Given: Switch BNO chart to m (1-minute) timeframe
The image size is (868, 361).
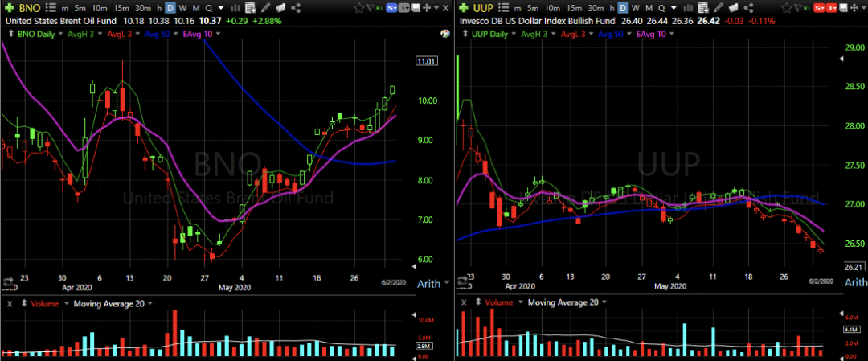Looking at the screenshot, I should point(65,8).
